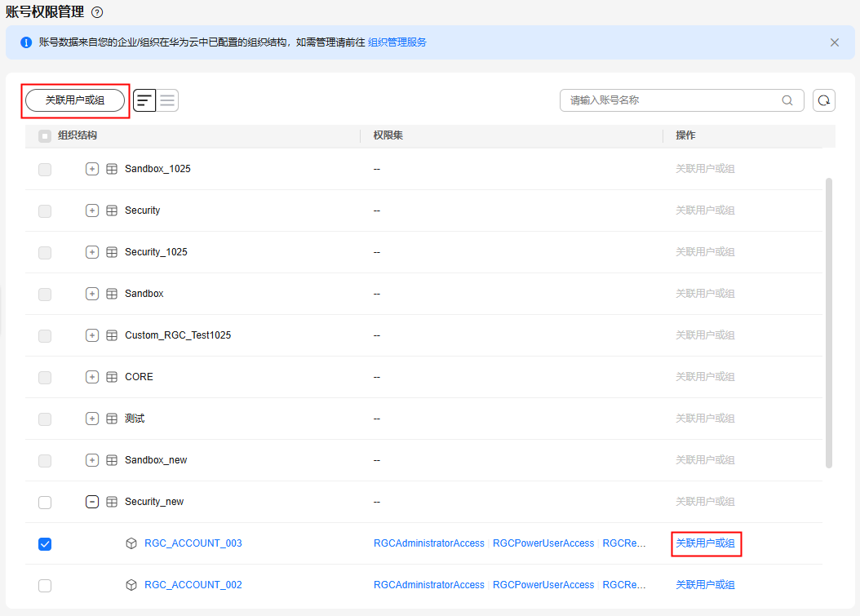Open the RGC_ACCOUNT_003 account link
The image size is (860, 616).
tap(193, 543)
